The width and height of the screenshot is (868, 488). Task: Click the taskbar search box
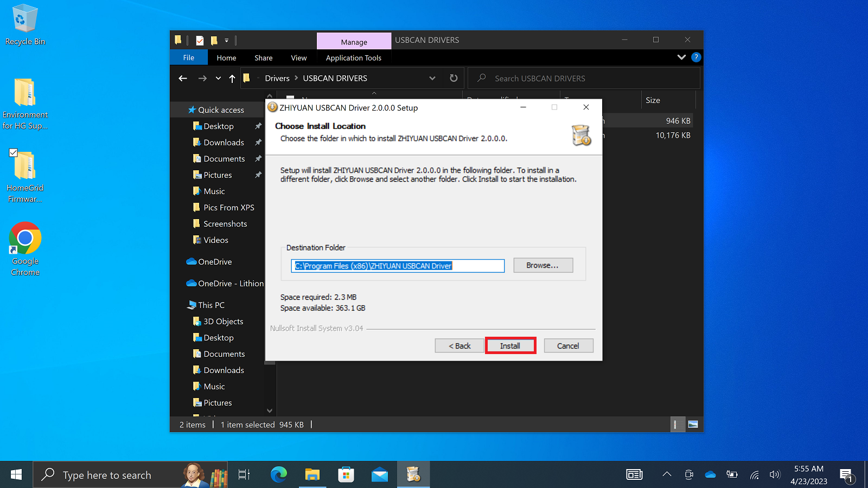[130, 474]
